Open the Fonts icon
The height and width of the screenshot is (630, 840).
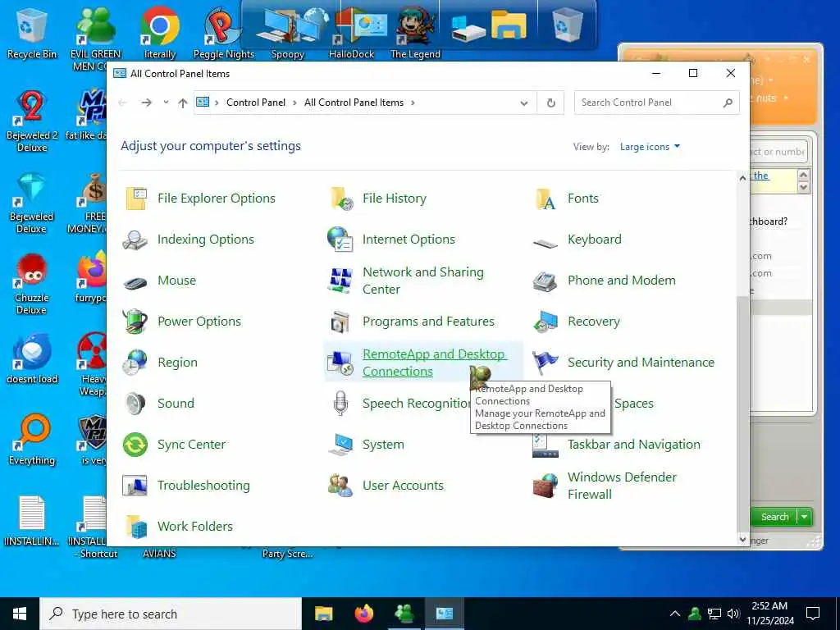[546, 199]
